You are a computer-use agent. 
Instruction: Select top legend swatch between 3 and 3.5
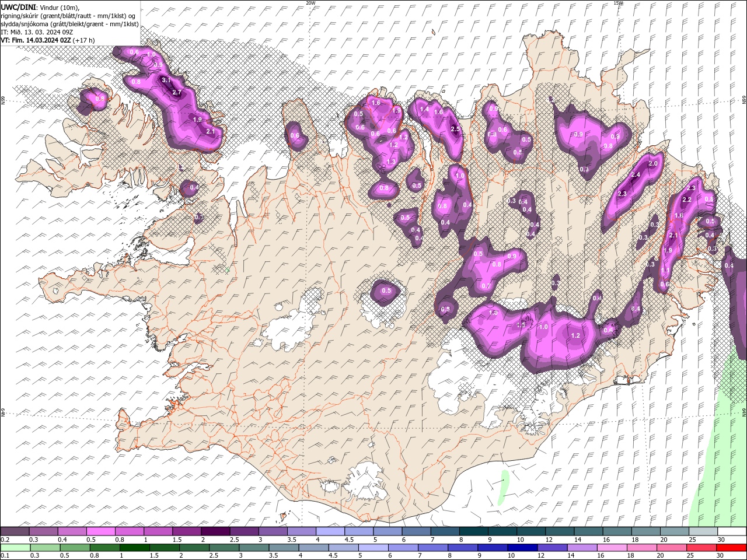click(272, 531)
